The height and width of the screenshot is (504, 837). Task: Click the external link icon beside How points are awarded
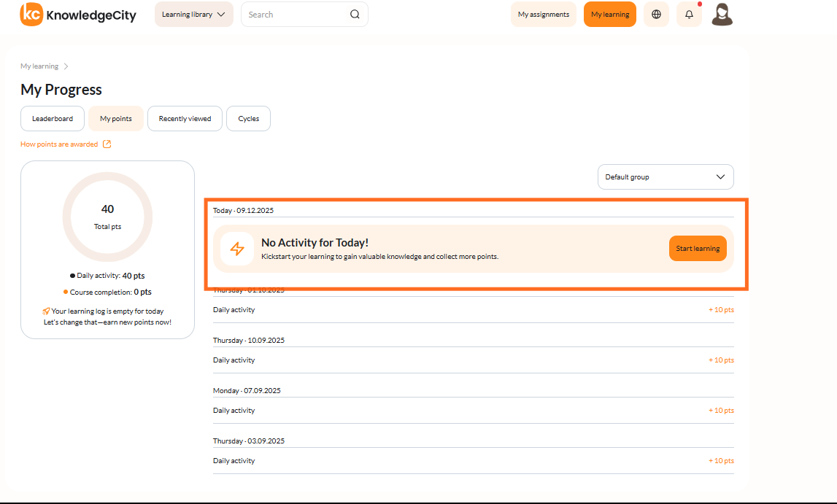pos(107,144)
